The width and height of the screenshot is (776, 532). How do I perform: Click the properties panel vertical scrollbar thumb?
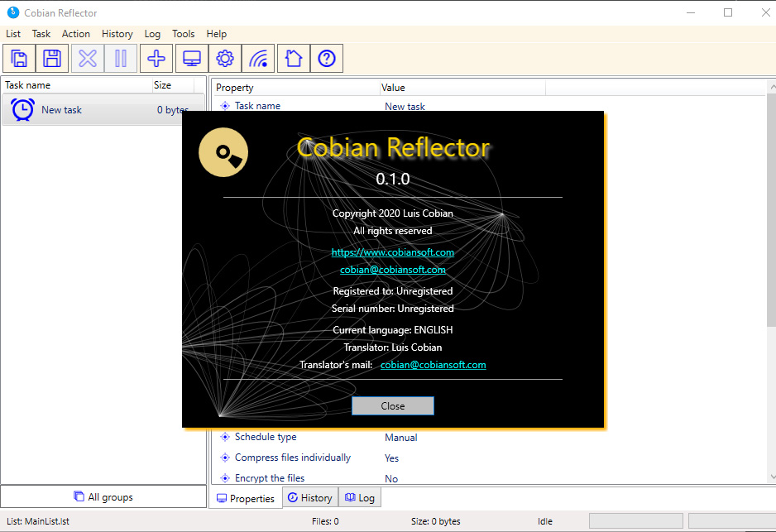772,210
